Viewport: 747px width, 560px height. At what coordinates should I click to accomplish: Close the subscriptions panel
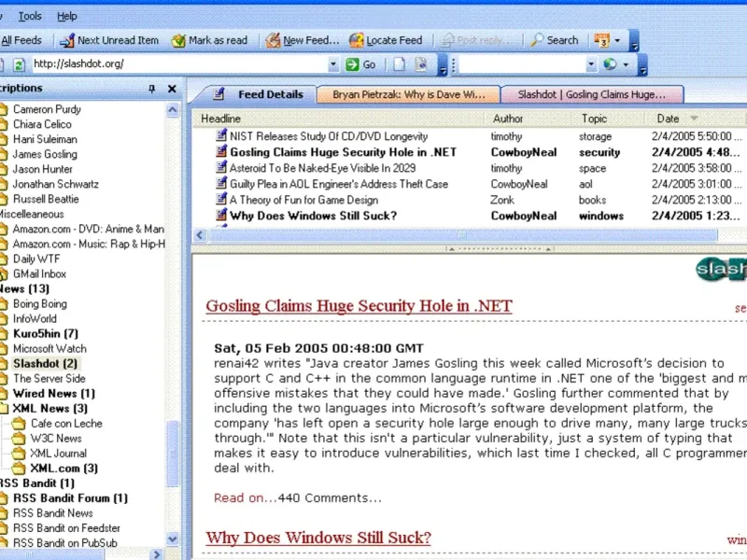tap(172, 89)
